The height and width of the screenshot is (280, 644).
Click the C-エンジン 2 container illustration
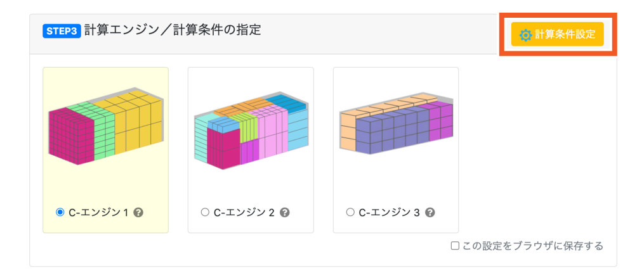[251, 130]
